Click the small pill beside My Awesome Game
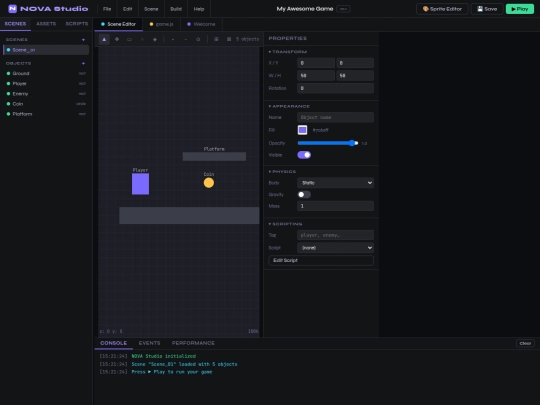Screen dimensions: 540x405 (343, 9)
